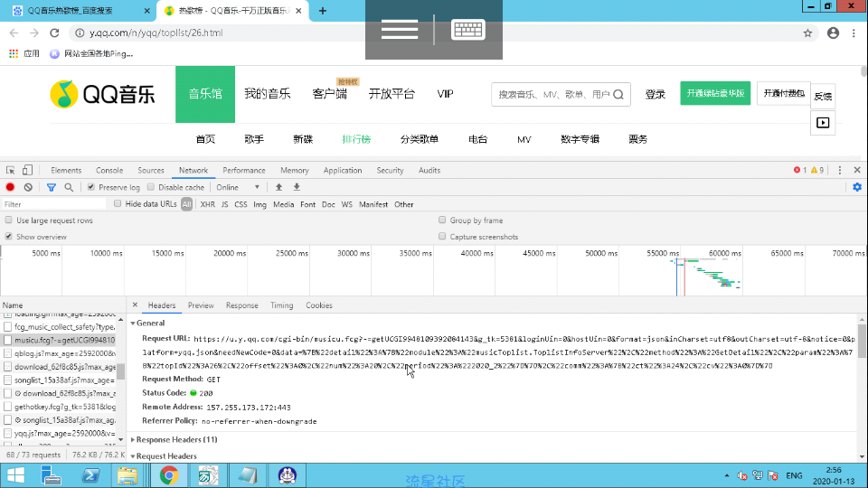The height and width of the screenshot is (488, 868).
Task: Launch Chrome from the taskbar
Action: point(169,476)
